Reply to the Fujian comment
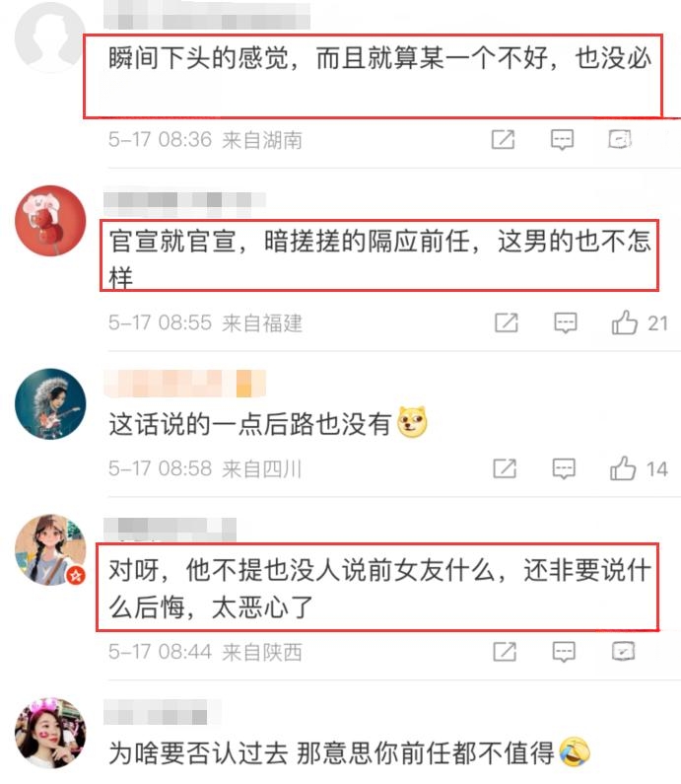This screenshot has height=784, width=681. click(x=565, y=322)
